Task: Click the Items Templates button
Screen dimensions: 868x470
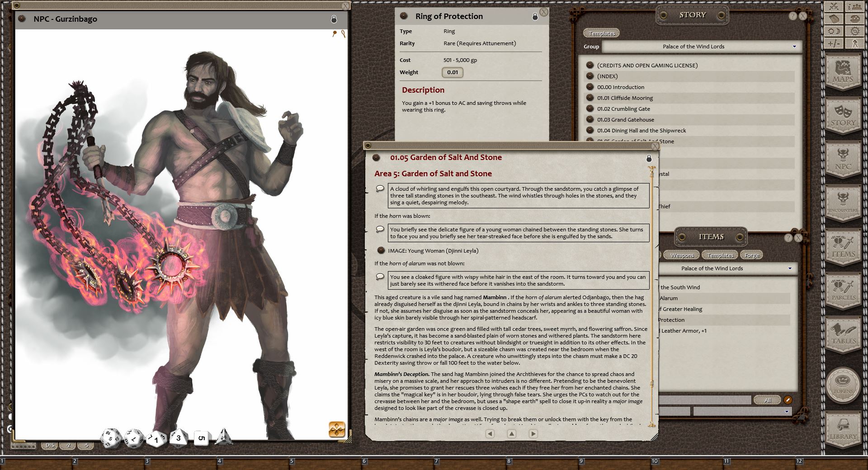Action: point(720,255)
